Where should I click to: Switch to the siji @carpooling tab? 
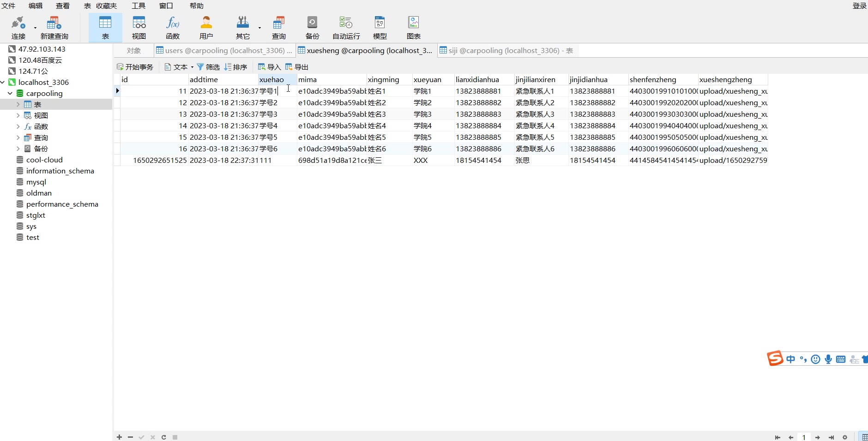[x=506, y=50]
